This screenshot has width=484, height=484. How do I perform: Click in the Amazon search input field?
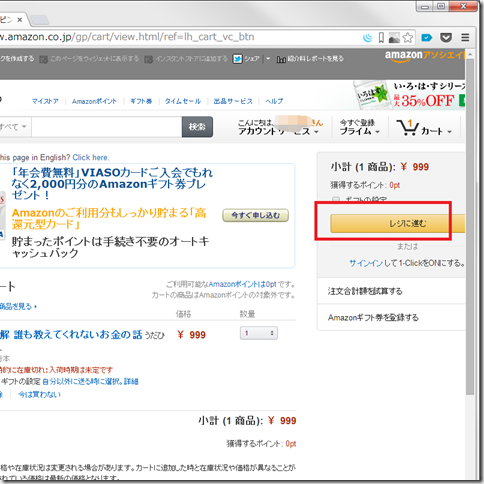pyautogui.click(x=107, y=127)
